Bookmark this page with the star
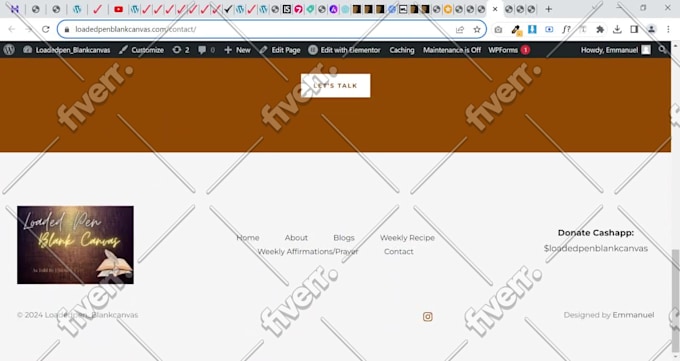The height and width of the screenshot is (361, 680). point(477,30)
